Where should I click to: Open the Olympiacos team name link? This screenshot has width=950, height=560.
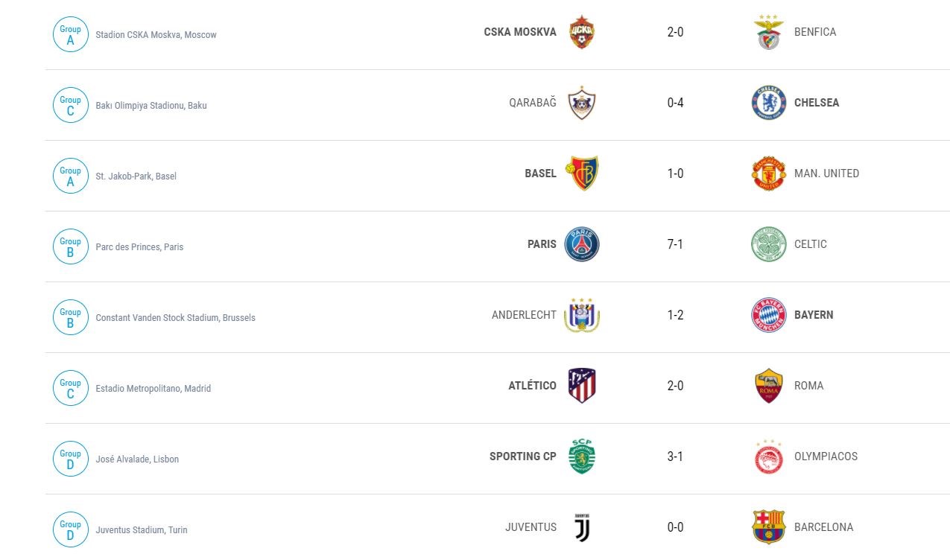click(x=826, y=456)
